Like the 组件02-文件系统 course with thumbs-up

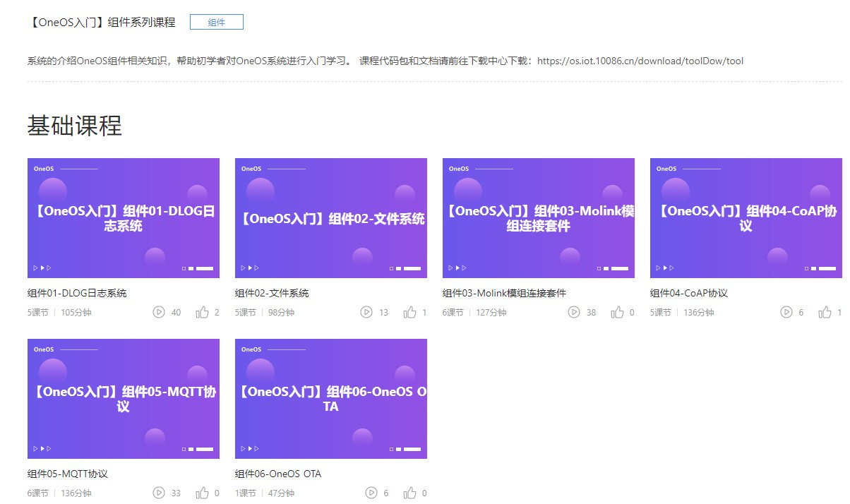[x=410, y=312]
